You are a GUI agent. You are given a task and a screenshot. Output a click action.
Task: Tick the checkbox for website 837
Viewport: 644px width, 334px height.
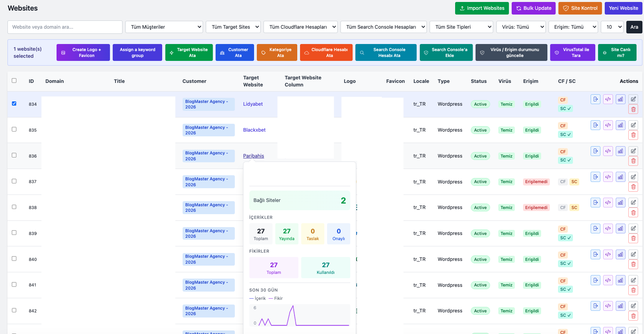point(14,181)
